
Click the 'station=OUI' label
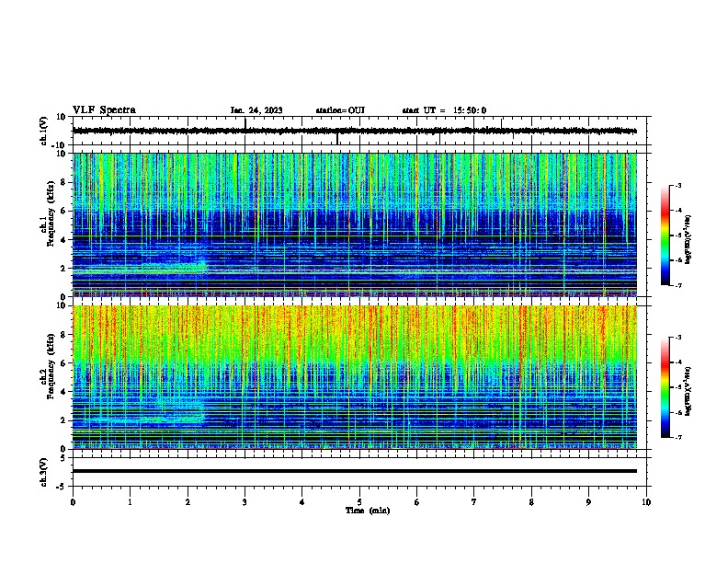[340, 110]
